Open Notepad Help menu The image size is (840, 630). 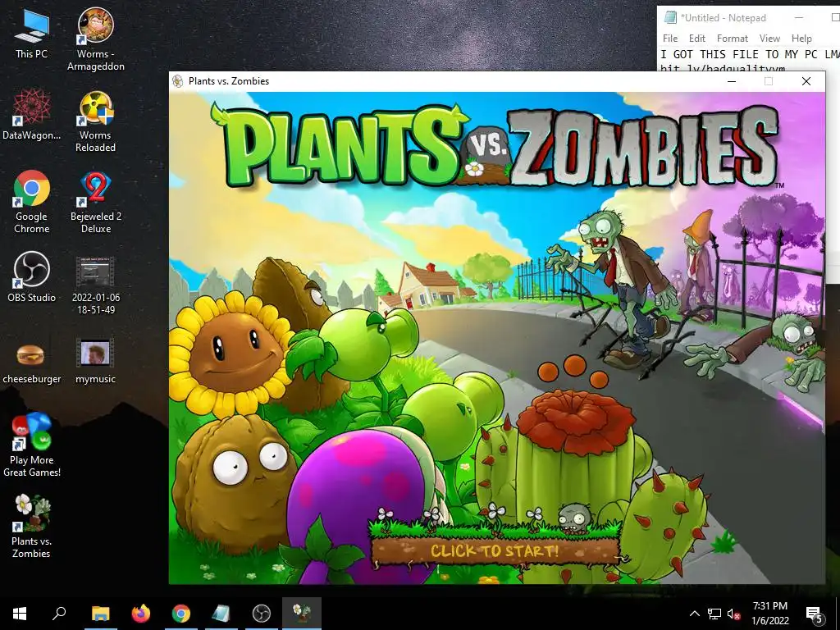coord(801,38)
